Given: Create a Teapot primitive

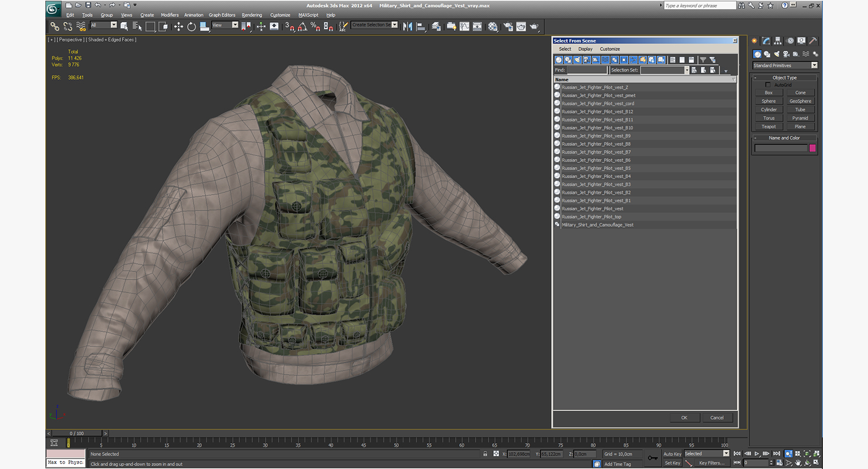Looking at the screenshot, I should (x=769, y=127).
